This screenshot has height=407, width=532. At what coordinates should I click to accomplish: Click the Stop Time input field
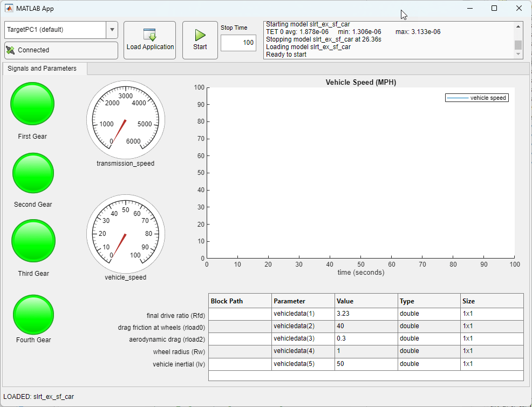[x=238, y=43]
